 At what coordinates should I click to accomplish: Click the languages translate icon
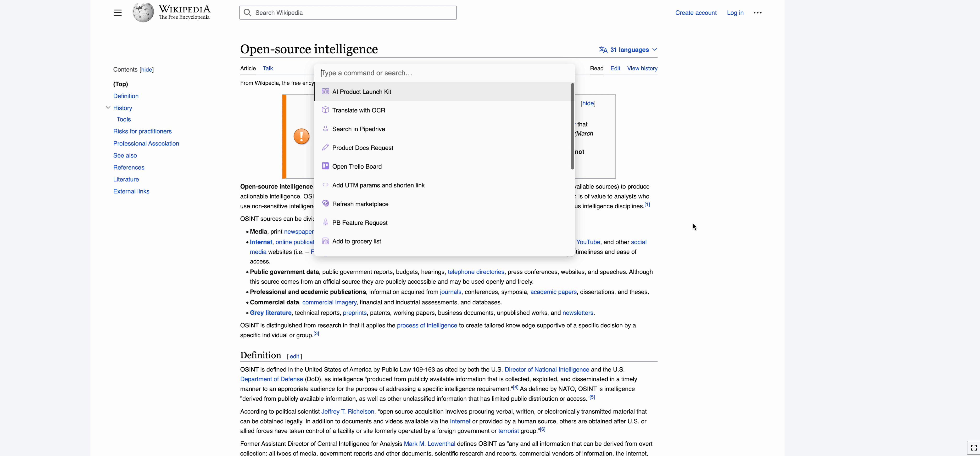point(603,50)
